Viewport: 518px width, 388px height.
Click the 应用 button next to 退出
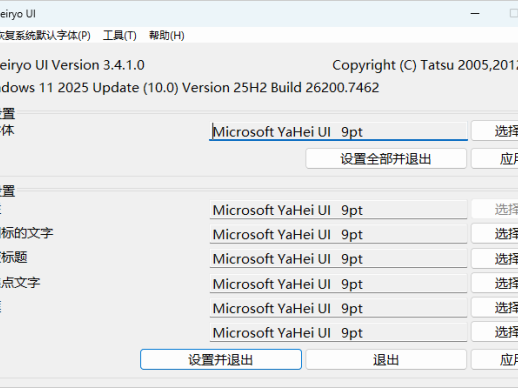[495, 360]
